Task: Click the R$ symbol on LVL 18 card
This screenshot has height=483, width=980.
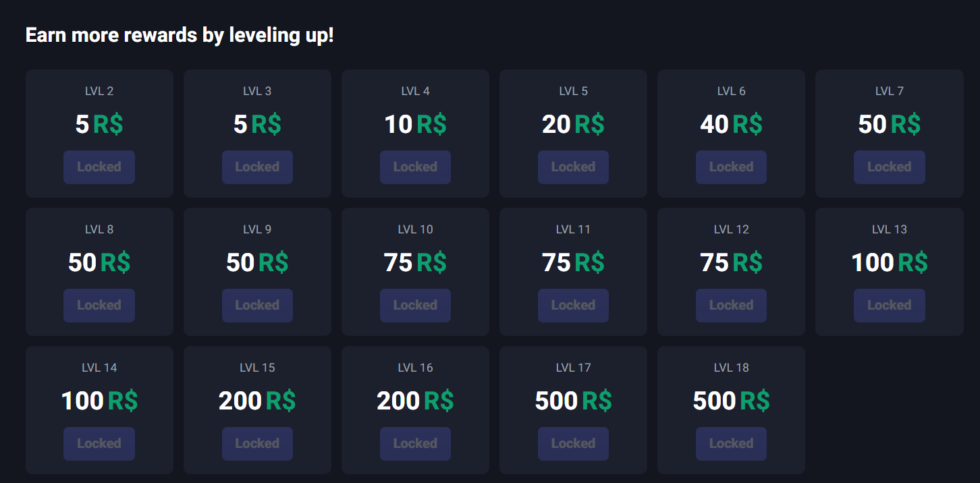Action: [x=755, y=401]
